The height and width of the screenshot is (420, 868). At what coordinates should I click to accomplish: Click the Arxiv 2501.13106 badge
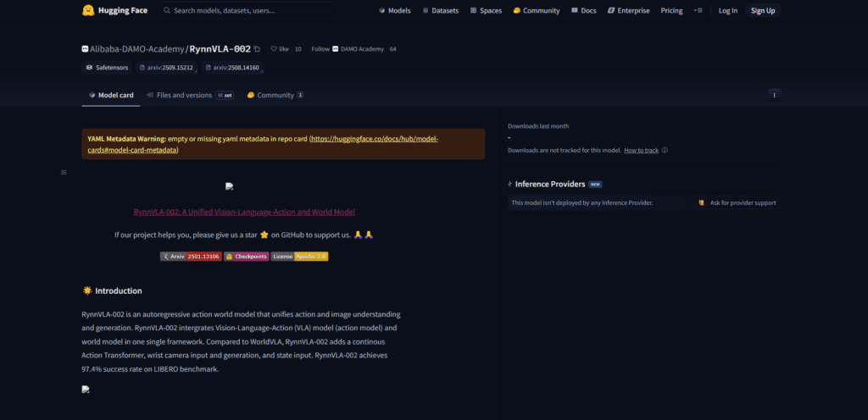point(191,257)
